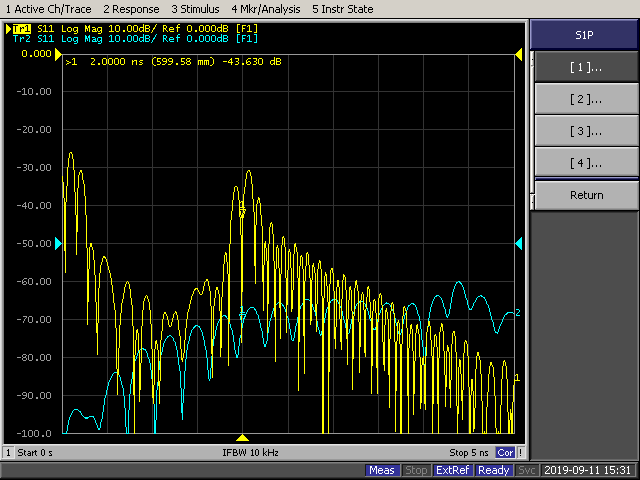Viewport: 640px width, 480px height.
Task: Click the Cor correction status indicator
Action: [x=505, y=453]
